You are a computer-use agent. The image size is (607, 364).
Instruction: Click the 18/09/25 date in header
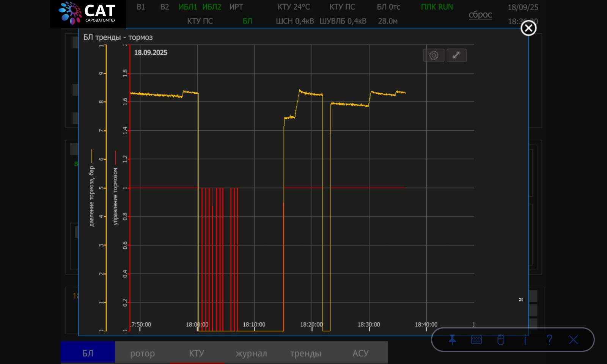523,7
